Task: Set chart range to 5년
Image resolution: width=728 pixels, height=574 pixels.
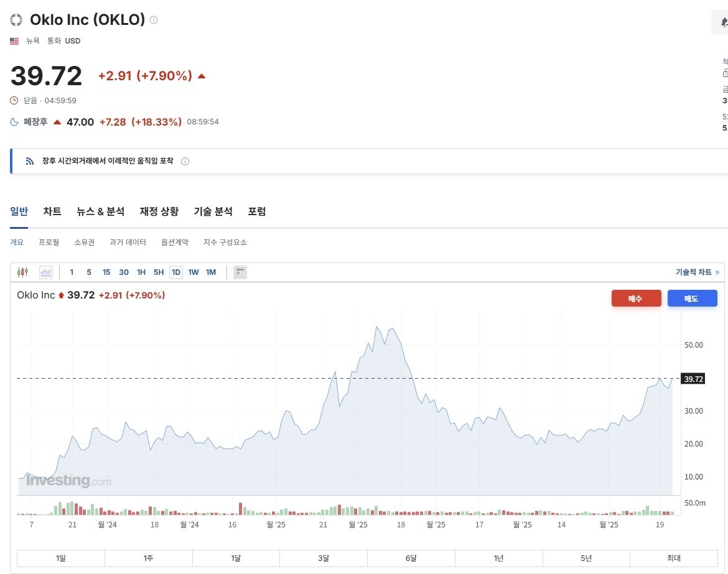Action: point(586,558)
